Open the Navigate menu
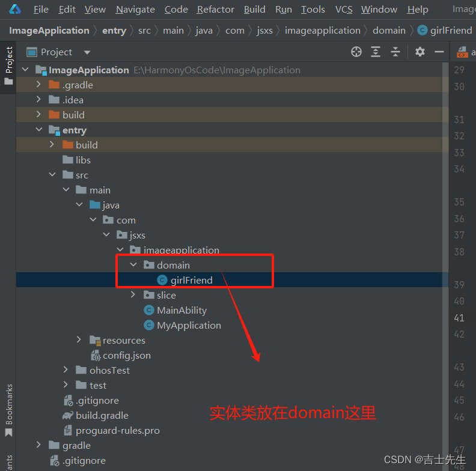476x471 pixels. click(x=135, y=10)
